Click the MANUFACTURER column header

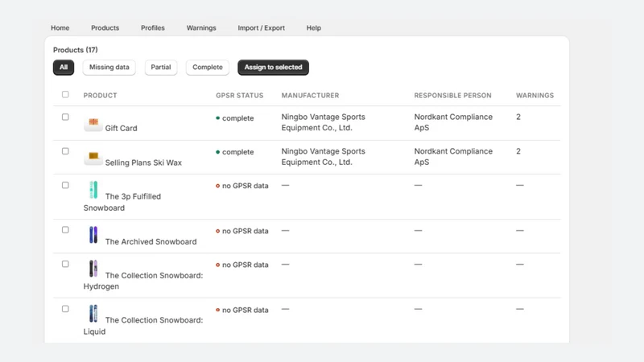click(310, 95)
